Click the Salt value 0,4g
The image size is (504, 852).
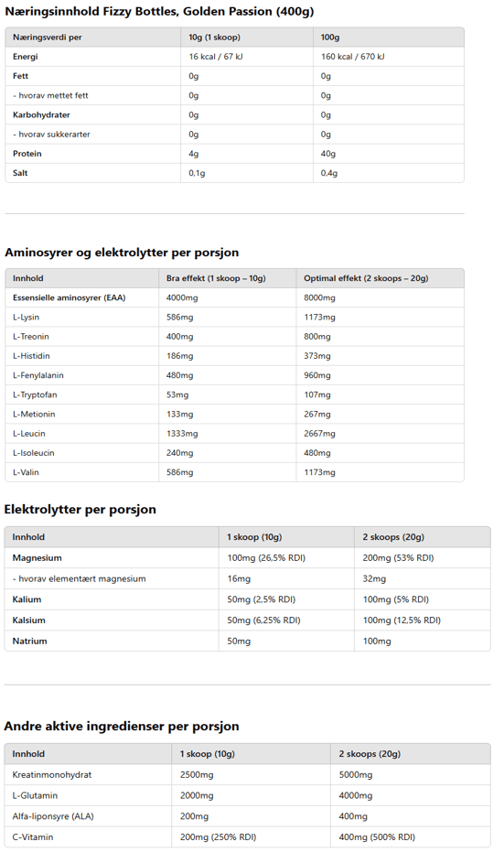329,173
